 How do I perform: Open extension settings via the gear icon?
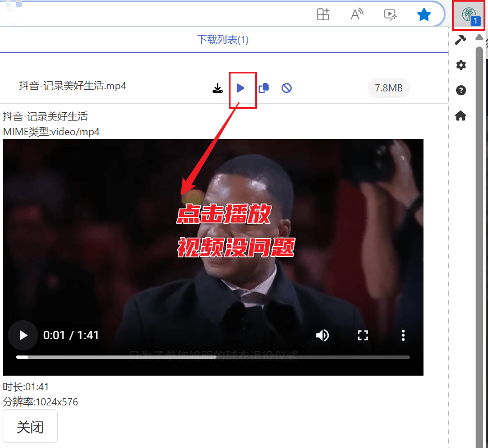pyautogui.click(x=461, y=65)
